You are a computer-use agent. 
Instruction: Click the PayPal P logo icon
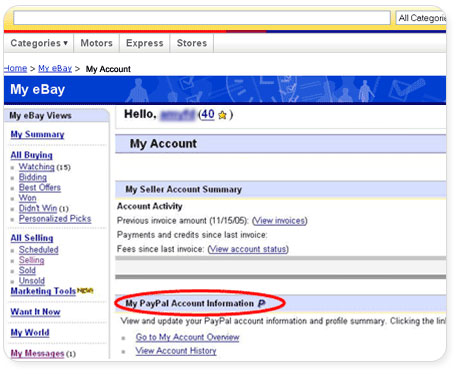click(x=261, y=304)
